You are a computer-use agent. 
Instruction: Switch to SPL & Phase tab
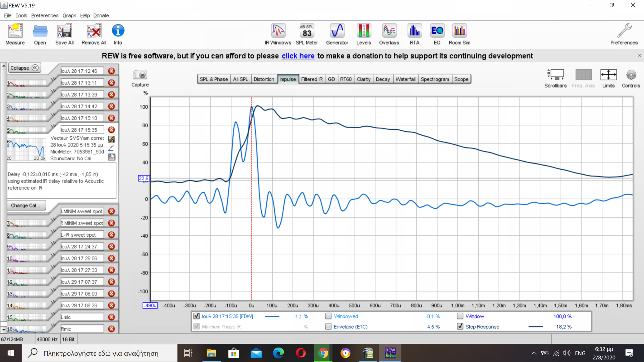[x=214, y=79]
